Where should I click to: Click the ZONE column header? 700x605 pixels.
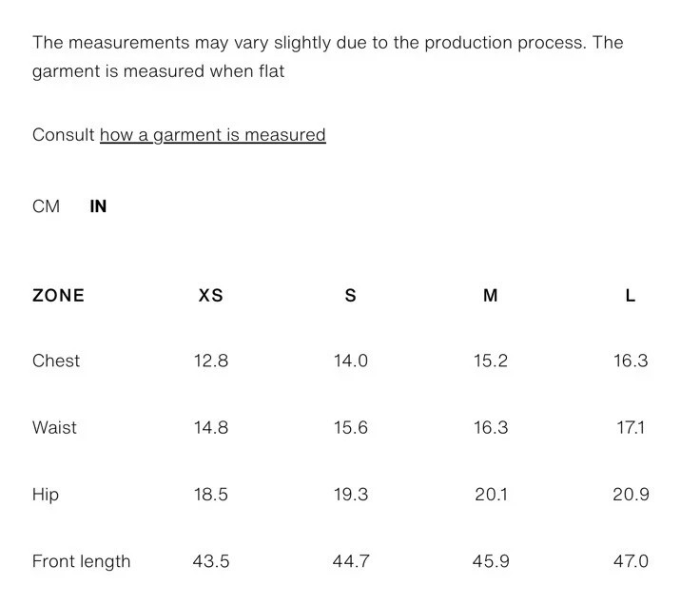[58, 296]
